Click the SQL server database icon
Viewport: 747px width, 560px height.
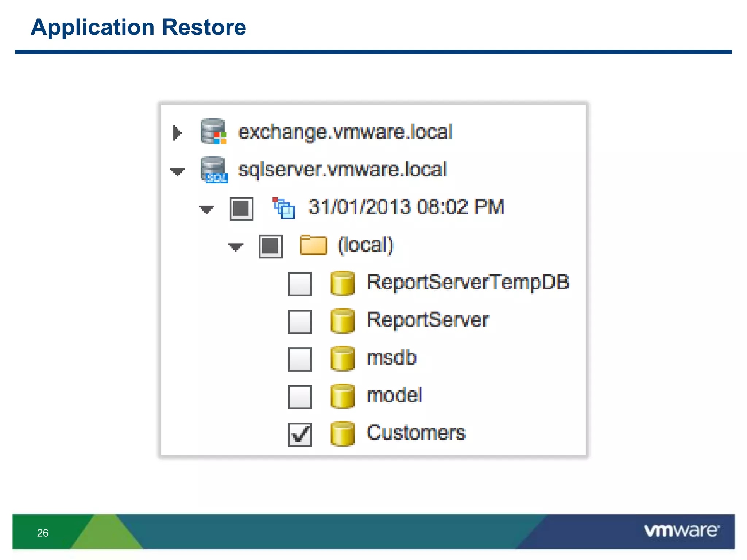(214, 170)
